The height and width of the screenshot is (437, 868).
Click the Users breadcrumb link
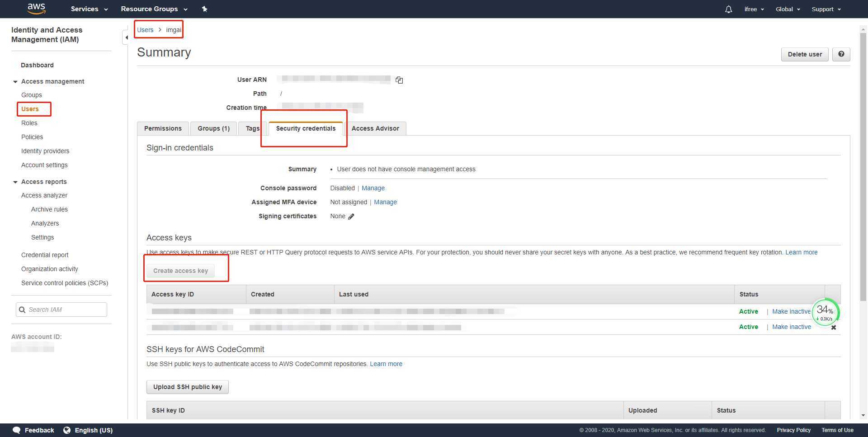[145, 30]
